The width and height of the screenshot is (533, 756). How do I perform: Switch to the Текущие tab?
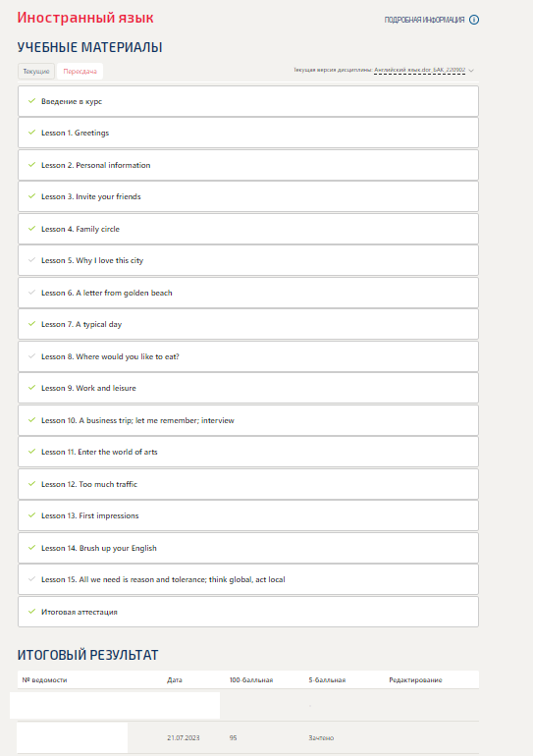click(x=36, y=72)
